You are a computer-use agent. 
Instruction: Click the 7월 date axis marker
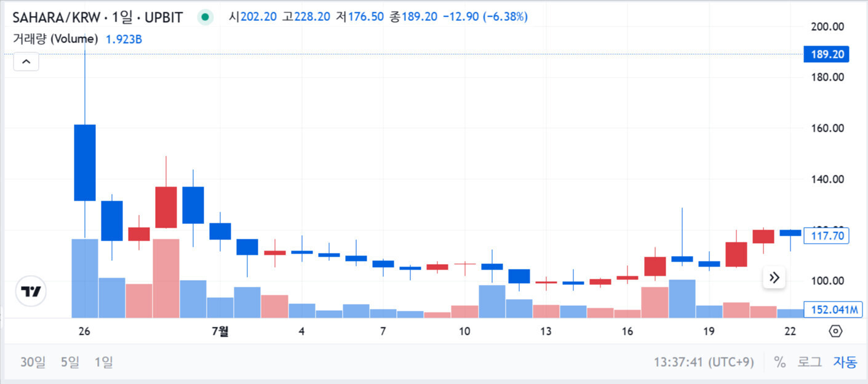pyautogui.click(x=220, y=331)
